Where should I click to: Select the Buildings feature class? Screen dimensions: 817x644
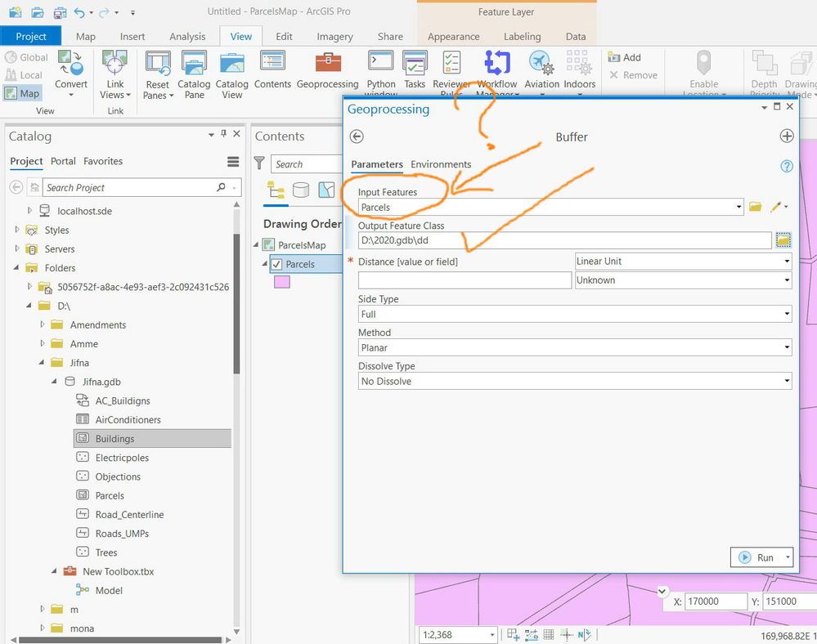[152, 438]
